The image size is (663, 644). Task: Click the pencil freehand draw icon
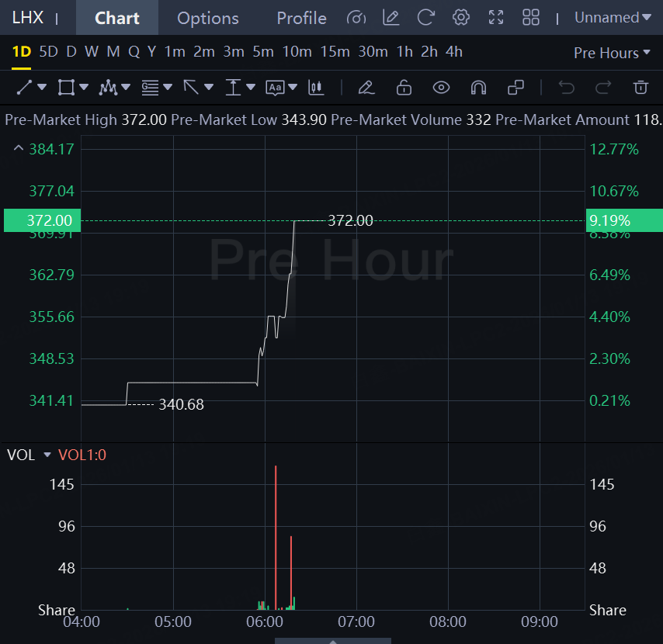click(366, 88)
